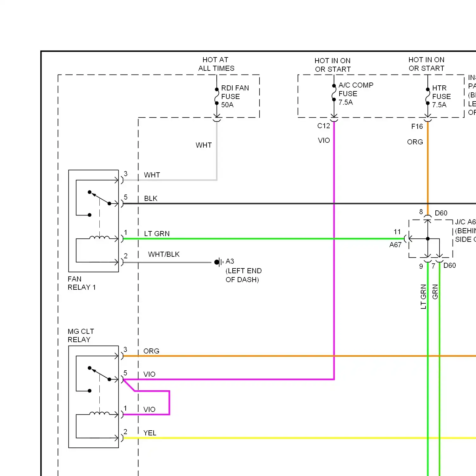The width and height of the screenshot is (476, 476).
Task: Click the ORG label below F16
Action: [x=415, y=142]
